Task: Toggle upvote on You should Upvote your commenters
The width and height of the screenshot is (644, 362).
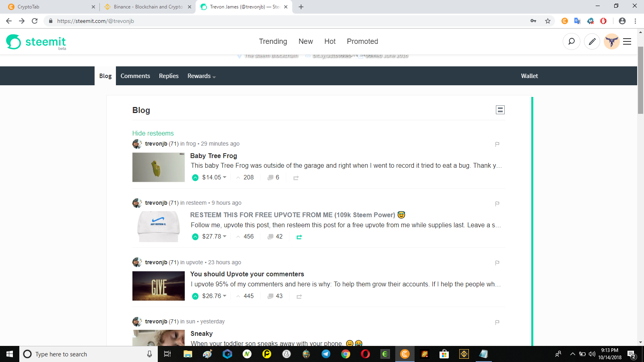Action: (195, 296)
